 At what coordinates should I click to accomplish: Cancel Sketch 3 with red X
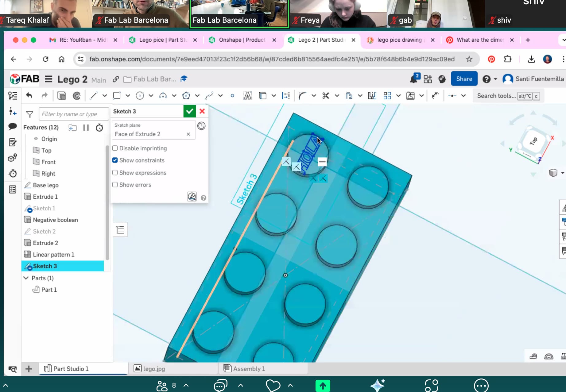tap(202, 111)
